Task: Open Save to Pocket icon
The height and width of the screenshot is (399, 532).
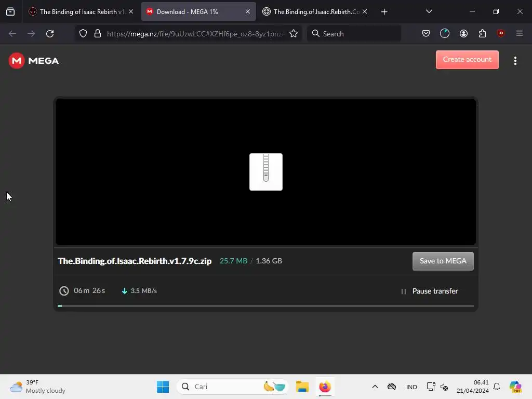Action: point(426,34)
